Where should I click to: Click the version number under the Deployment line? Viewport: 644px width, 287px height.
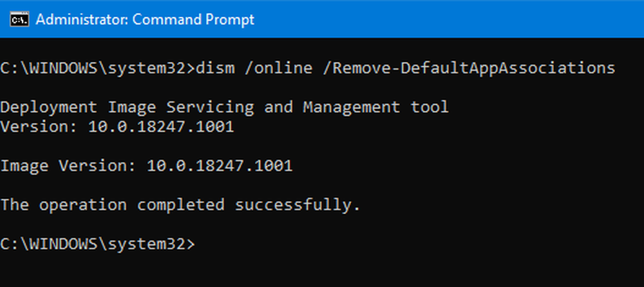coord(161,127)
